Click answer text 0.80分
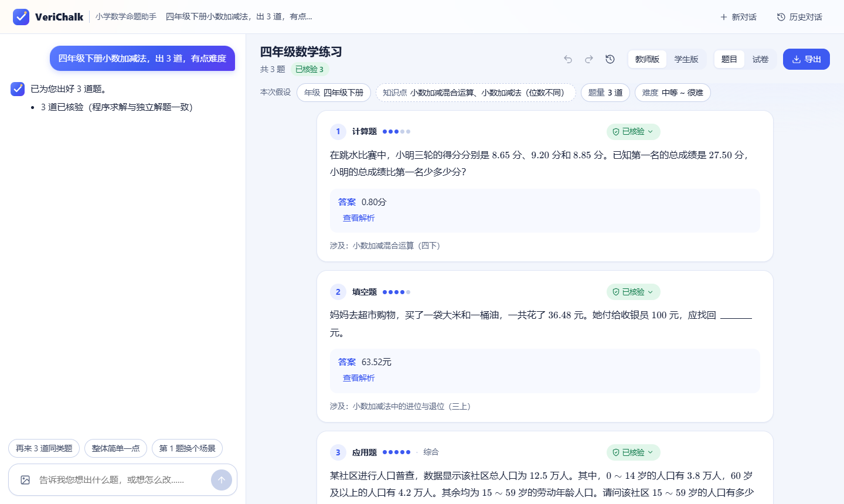 click(374, 202)
